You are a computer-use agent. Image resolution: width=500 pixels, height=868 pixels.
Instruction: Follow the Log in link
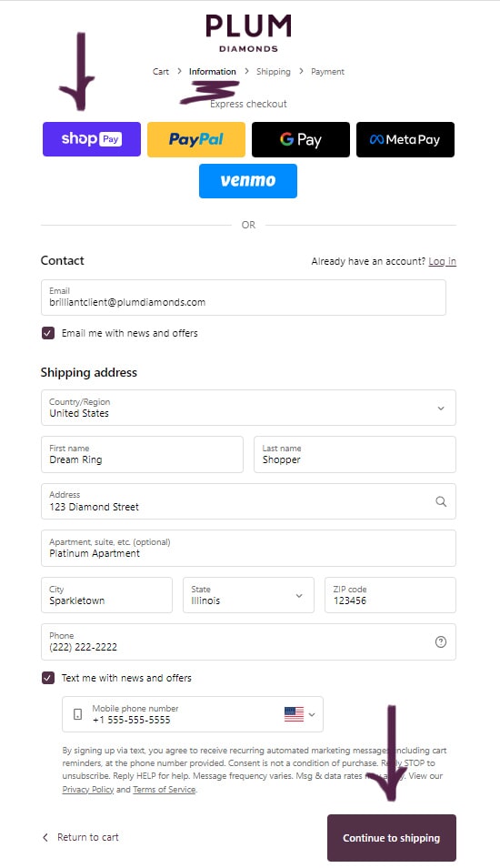coord(443,261)
